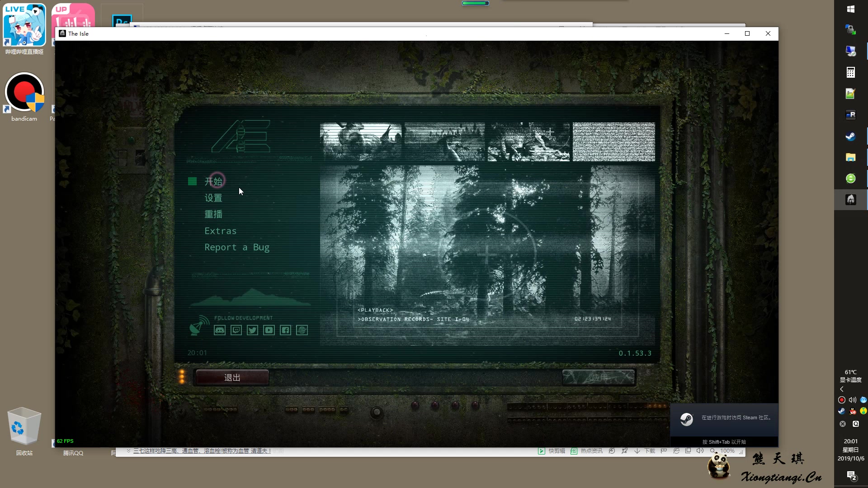Click 热点资讯 in the browser status bar

click(x=587, y=451)
